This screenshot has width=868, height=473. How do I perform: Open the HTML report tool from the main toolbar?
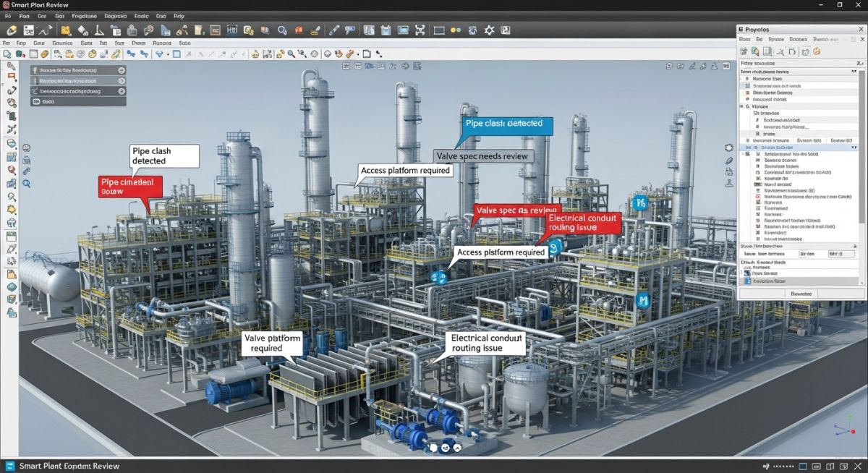pyautogui.click(x=232, y=30)
